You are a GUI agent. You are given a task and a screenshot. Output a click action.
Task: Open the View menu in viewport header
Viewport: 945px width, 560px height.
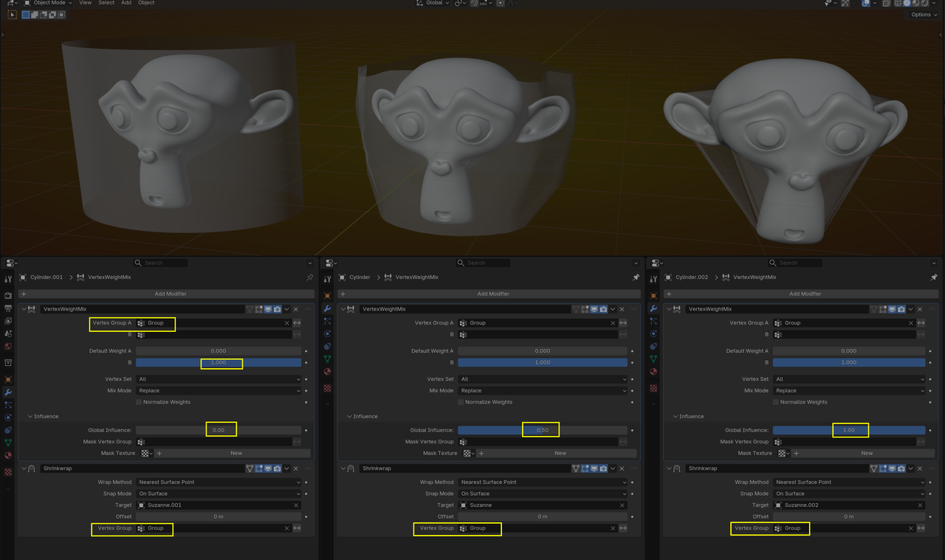click(x=86, y=3)
